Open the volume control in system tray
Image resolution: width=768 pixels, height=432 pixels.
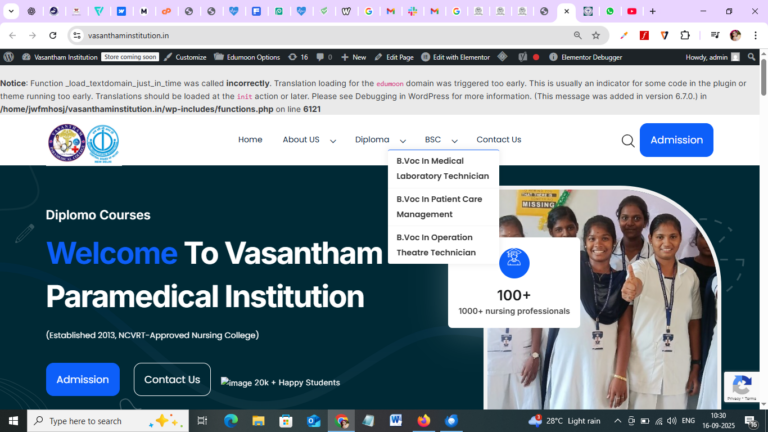point(672,421)
